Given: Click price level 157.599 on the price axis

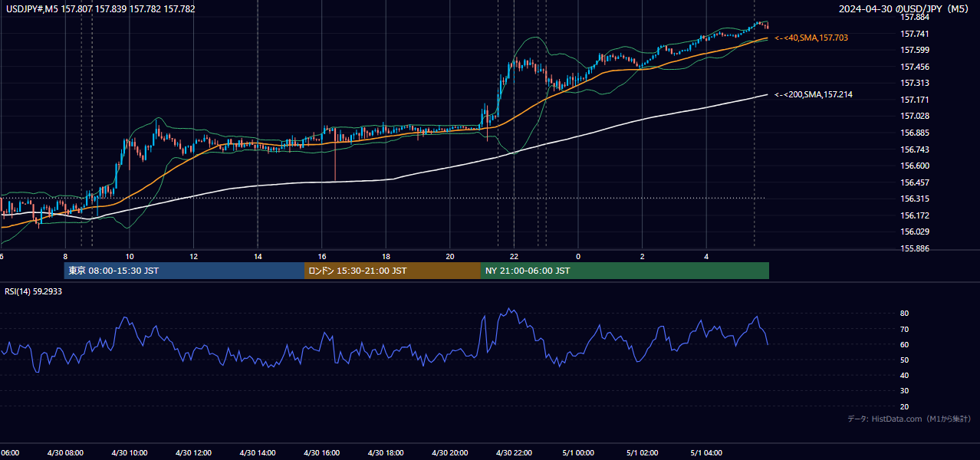Looking at the screenshot, I should click(x=915, y=50).
